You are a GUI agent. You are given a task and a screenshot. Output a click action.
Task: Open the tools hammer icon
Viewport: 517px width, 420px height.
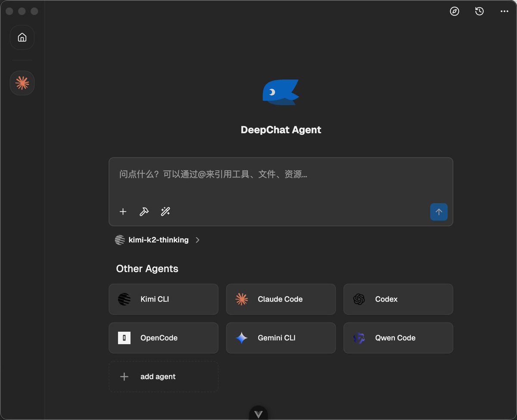pyautogui.click(x=144, y=212)
